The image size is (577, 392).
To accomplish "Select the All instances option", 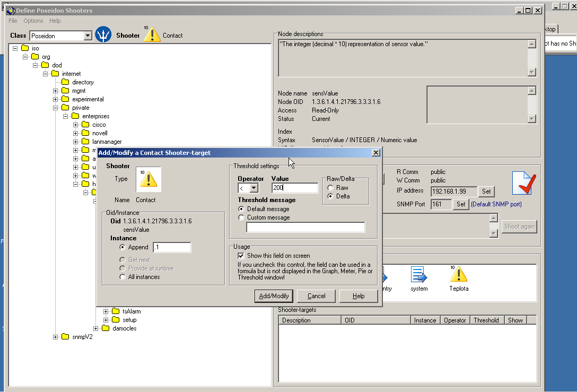I will tap(123, 277).
